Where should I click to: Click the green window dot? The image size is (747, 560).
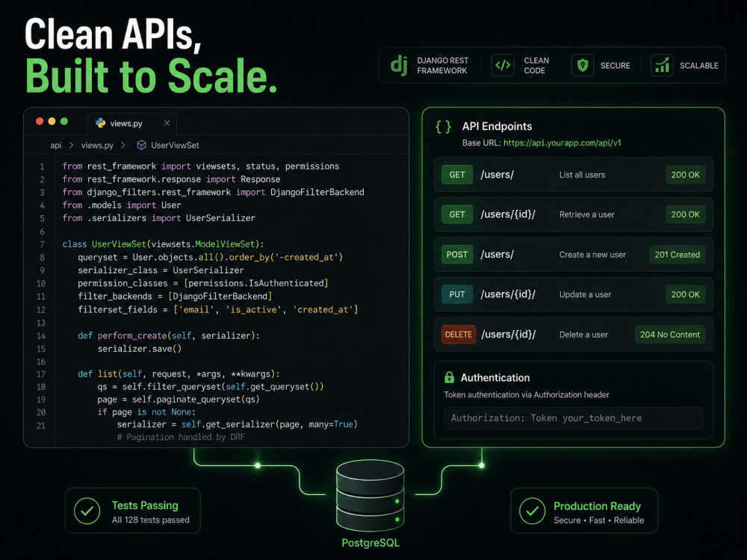[x=64, y=122]
